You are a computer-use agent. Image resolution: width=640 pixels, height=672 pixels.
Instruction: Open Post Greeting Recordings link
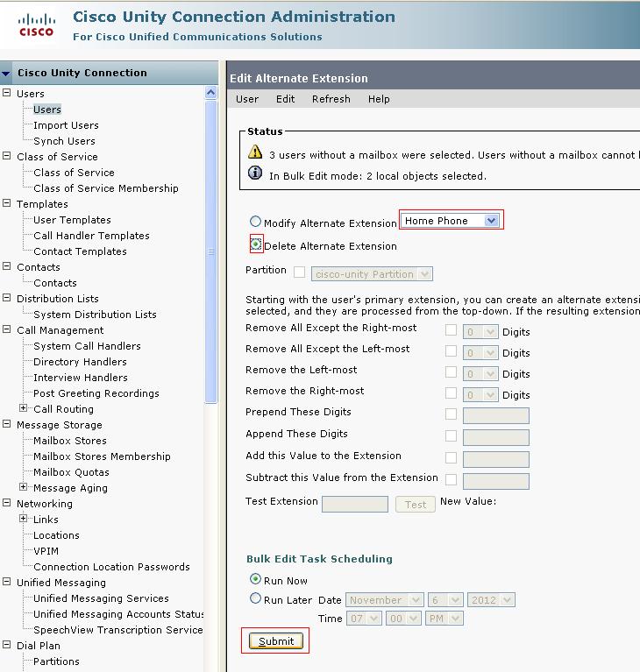96,393
